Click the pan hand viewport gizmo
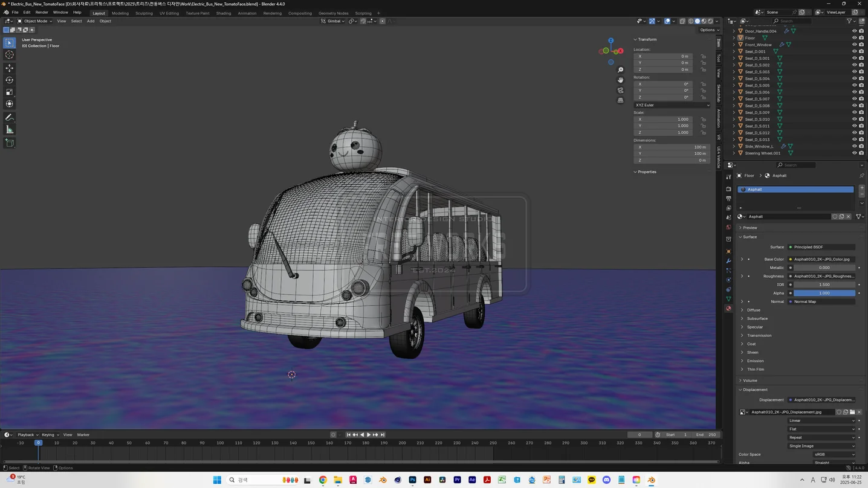This screenshot has width=868, height=488. tap(620, 80)
